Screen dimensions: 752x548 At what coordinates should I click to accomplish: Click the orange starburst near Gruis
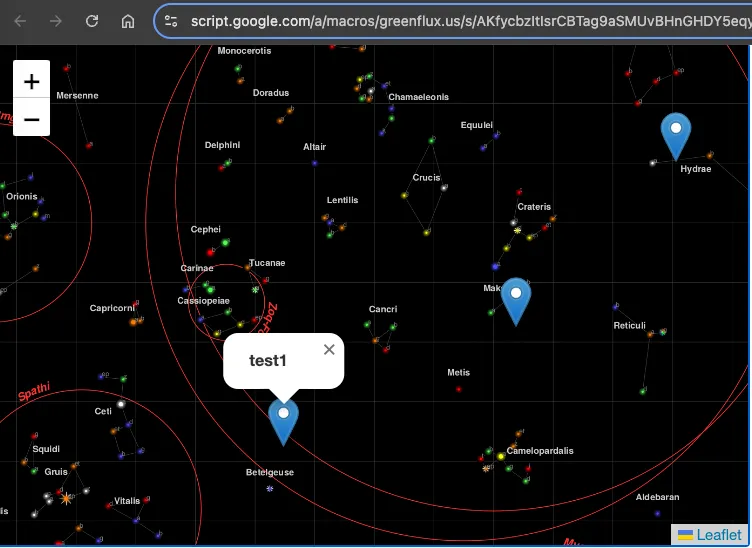point(66,497)
